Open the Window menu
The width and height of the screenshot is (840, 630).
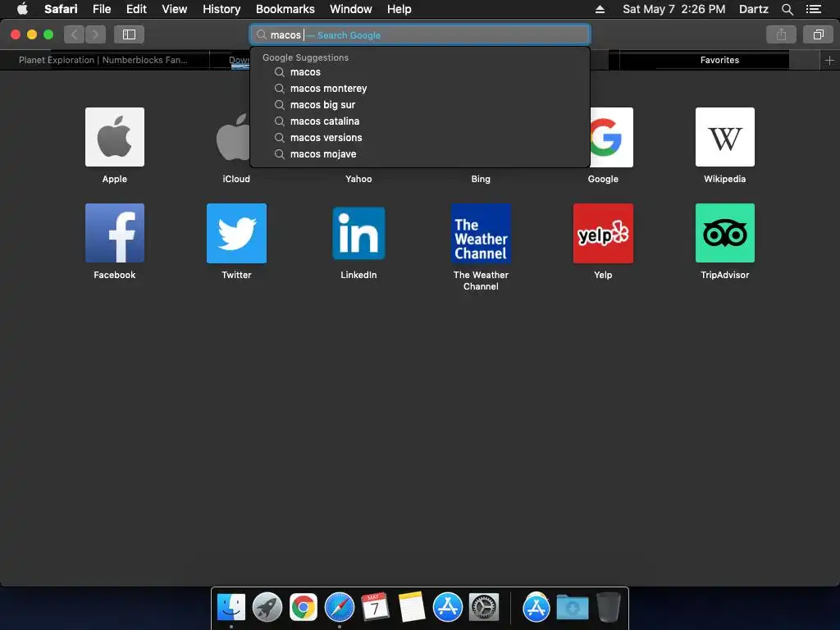point(351,9)
